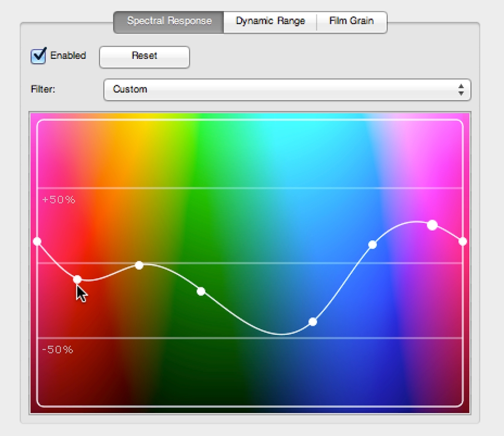Switch to the Spectral Response tab
Image resolution: width=504 pixels, height=436 pixels.
point(169,21)
